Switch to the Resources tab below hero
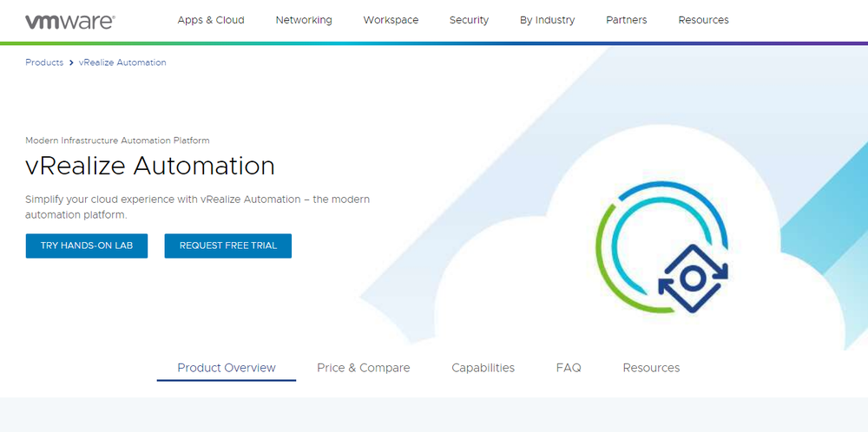Screen dimensions: 868x432 click(x=651, y=368)
